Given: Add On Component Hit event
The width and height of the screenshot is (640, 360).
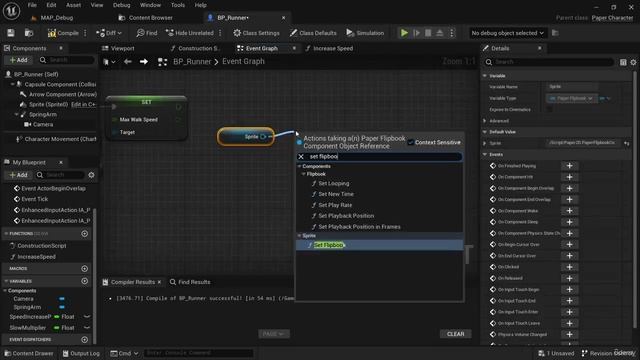Looking at the screenshot, I should click(569, 177).
